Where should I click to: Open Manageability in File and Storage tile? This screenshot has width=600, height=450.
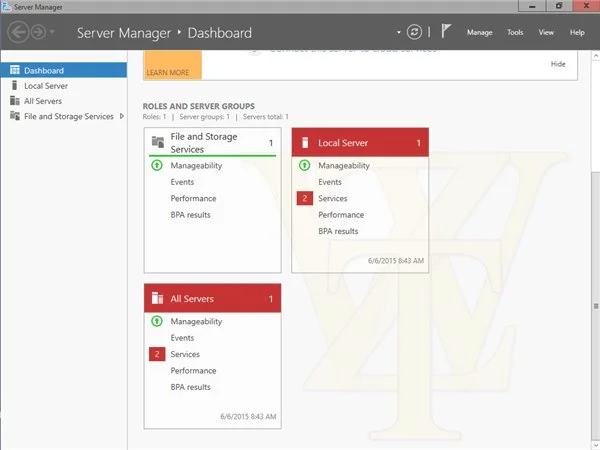tap(196, 166)
